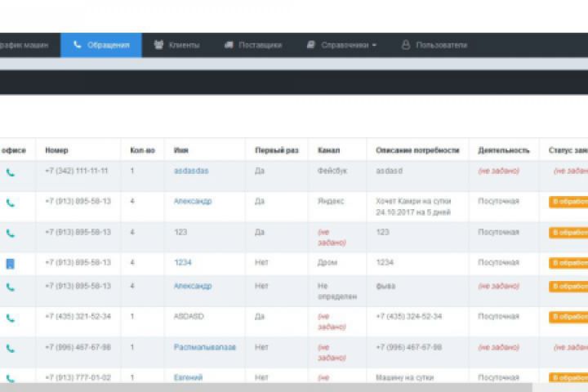Open the Поставщики section
The width and height of the screenshot is (588, 392).
pyautogui.click(x=253, y=45)
